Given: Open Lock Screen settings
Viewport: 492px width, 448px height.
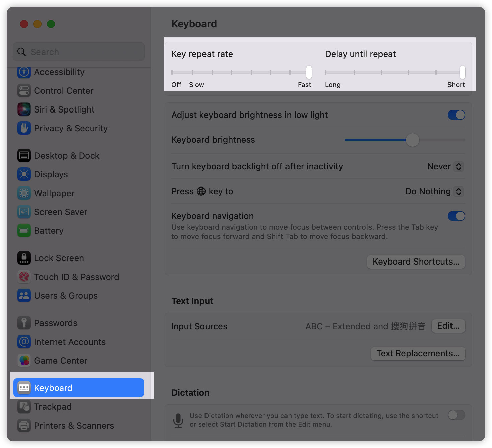Looking at the screenshot, I should point(79,258).
